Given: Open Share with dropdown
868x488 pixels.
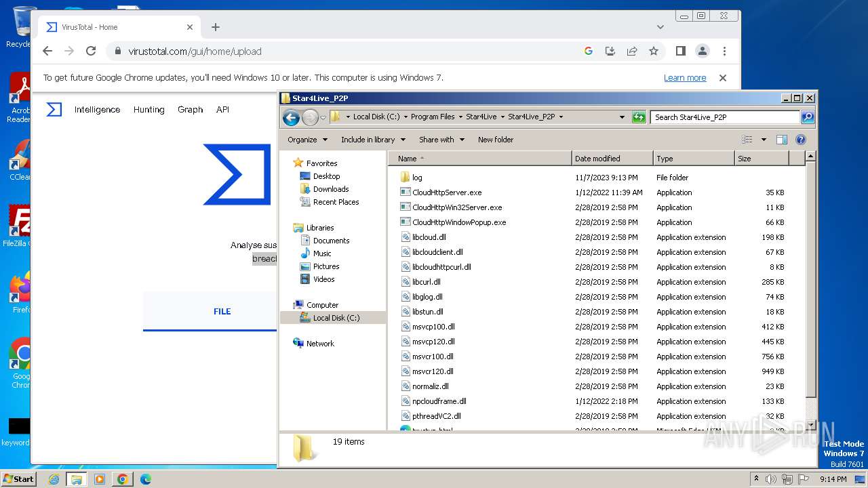Looking at the screenshot, I should [441, 140].
